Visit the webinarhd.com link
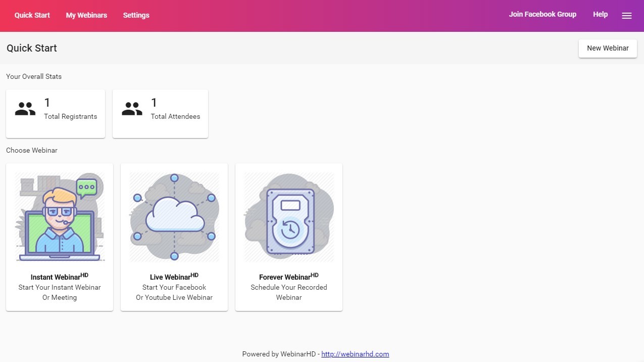 click(x=355, y=354)
